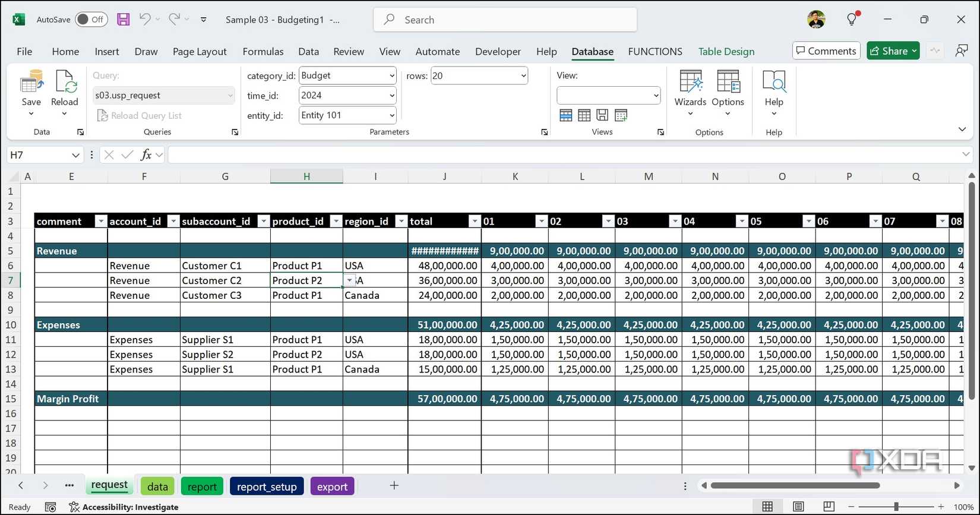This screenshot has height=515, width=980.
Task: Click the purple Save disk icon in title bar
Action: [123, 20]
